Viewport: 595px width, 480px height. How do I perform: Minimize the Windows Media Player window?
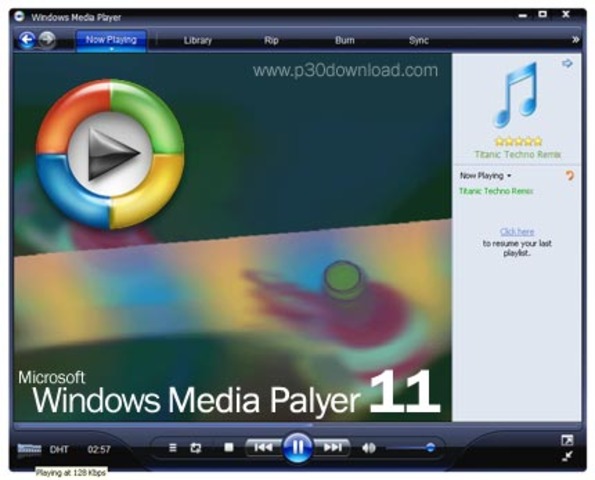[x=523, y=16]
